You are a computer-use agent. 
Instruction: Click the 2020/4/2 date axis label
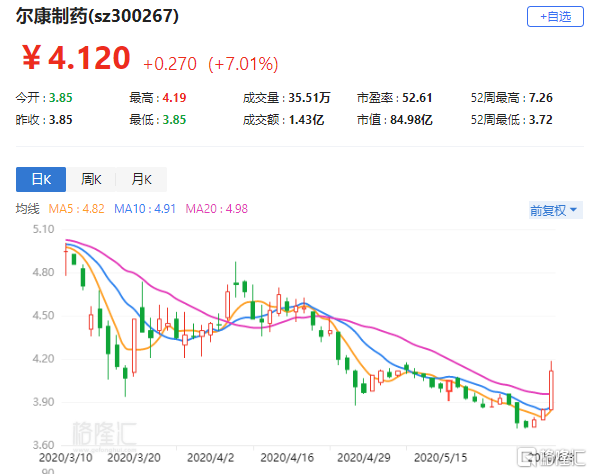point(211,458)
